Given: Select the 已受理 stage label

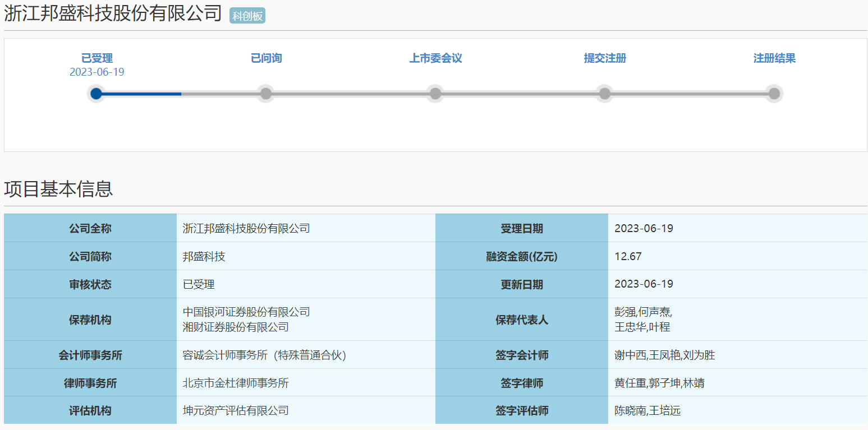Looking at the screenshot, I should pyautogui.click(x=97, y=58).
